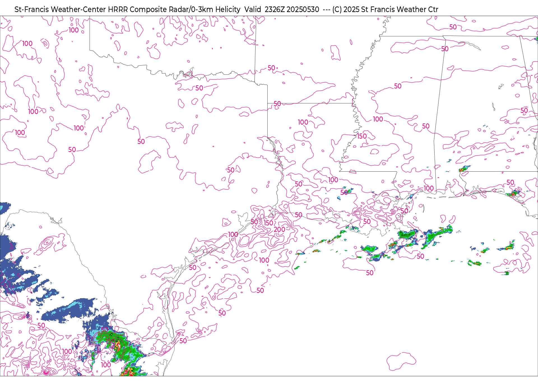Viewport: 538px width, 392px height.
Task: Click the "150" label beside the 200 contour
Action: [268, 223]
